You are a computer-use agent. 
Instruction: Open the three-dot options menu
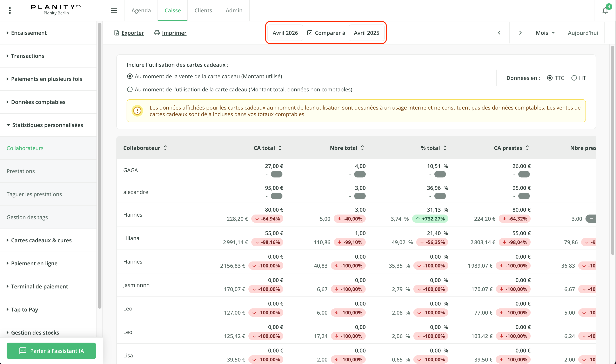10,10
